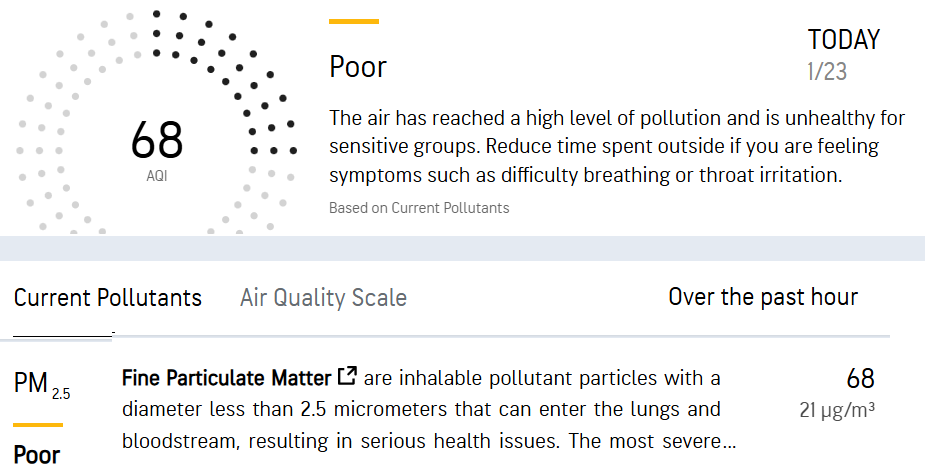The width and height of the screenshot is (925, 472).
Task: Click the Over the past hour label
Action: pyautogui.click(x=762, y=297)
